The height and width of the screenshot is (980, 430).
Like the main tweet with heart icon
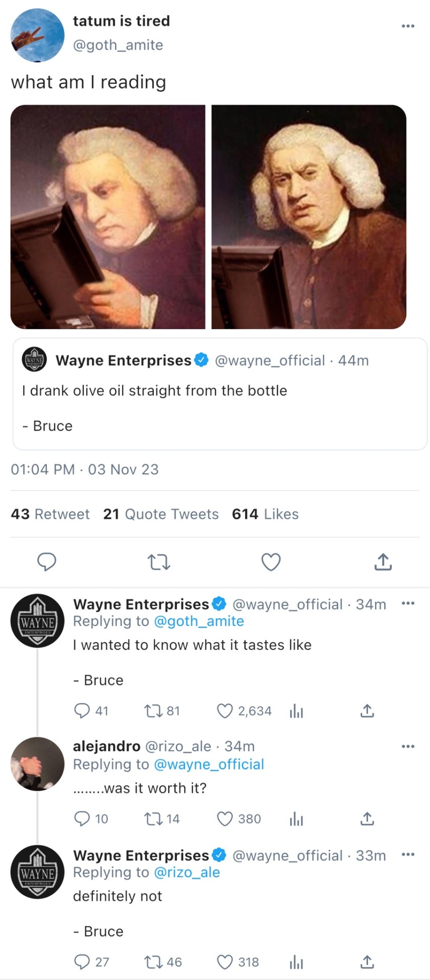point(271,562)
